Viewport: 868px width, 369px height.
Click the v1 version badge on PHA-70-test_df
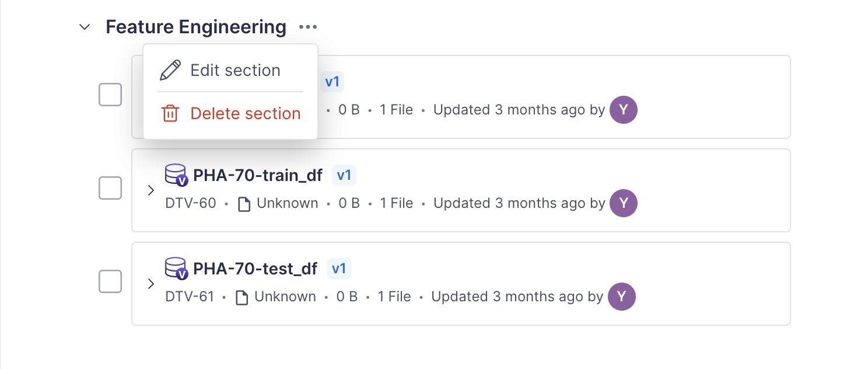pos(339,269)
